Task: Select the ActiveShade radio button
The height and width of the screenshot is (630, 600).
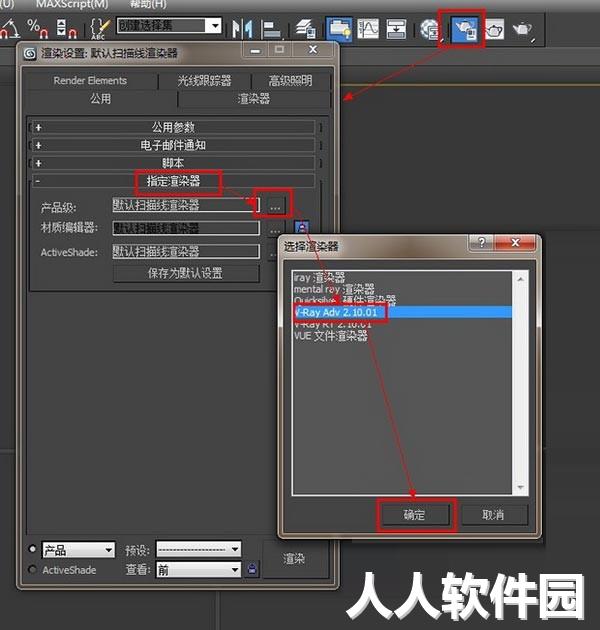Action: pos(33,569)
